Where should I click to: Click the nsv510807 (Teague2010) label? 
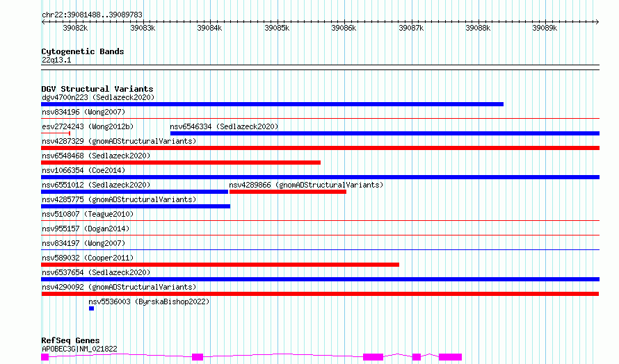[x=88, y=214]
